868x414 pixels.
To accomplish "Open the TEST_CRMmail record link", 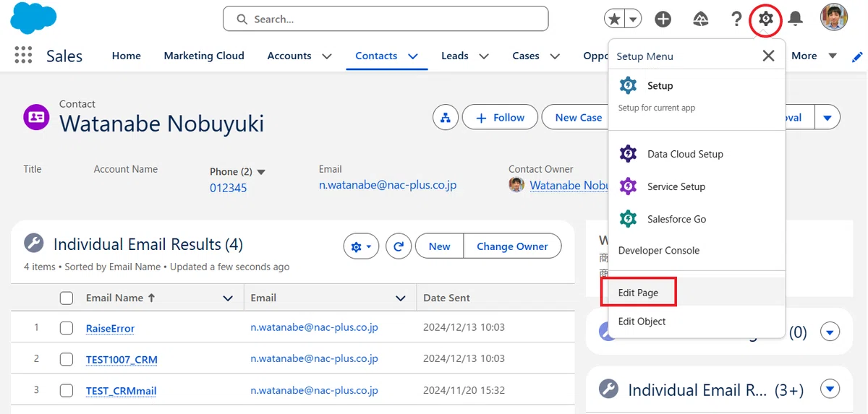I will (x=121, y=391).
